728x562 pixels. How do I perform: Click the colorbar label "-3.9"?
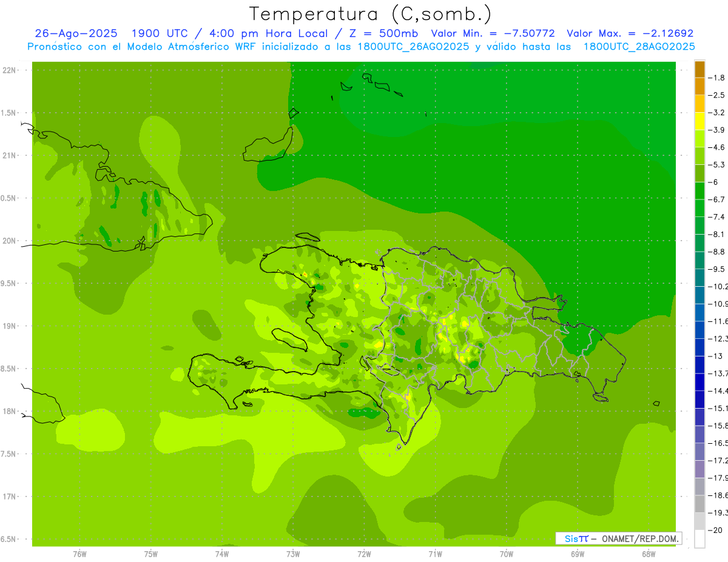pyautogui.click(x=716, y=130)
